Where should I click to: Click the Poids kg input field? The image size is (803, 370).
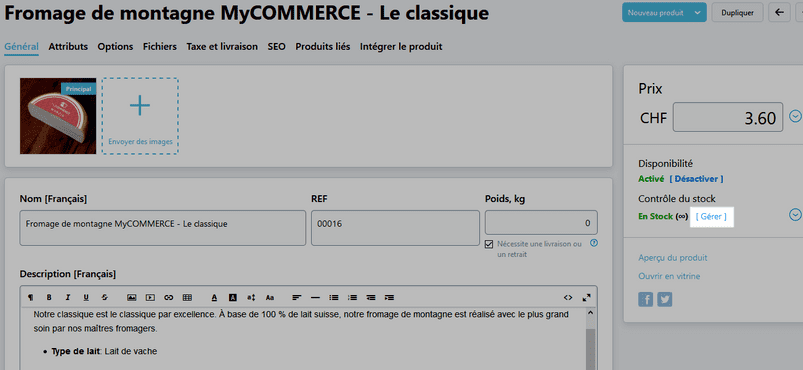[541, 223]
